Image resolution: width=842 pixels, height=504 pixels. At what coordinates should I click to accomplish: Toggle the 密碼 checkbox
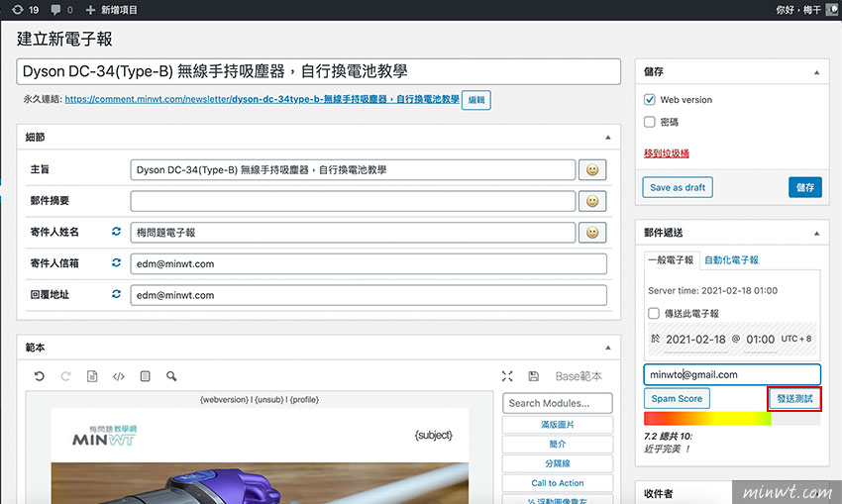tap(649, 122)
